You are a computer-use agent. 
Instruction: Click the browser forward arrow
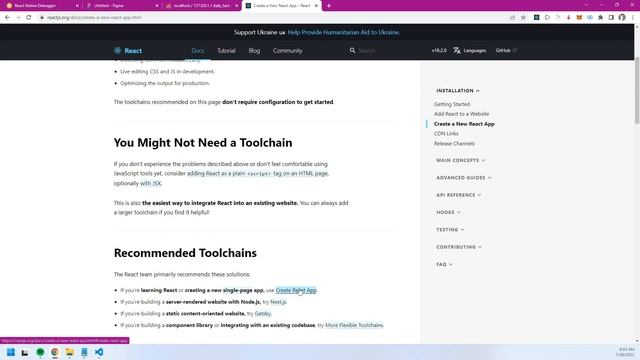coord(18,18)
